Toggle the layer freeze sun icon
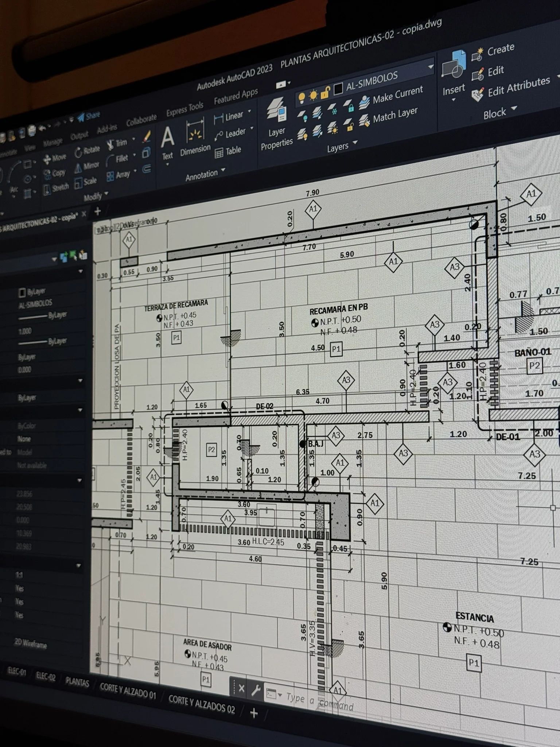 tap(313, 96)
